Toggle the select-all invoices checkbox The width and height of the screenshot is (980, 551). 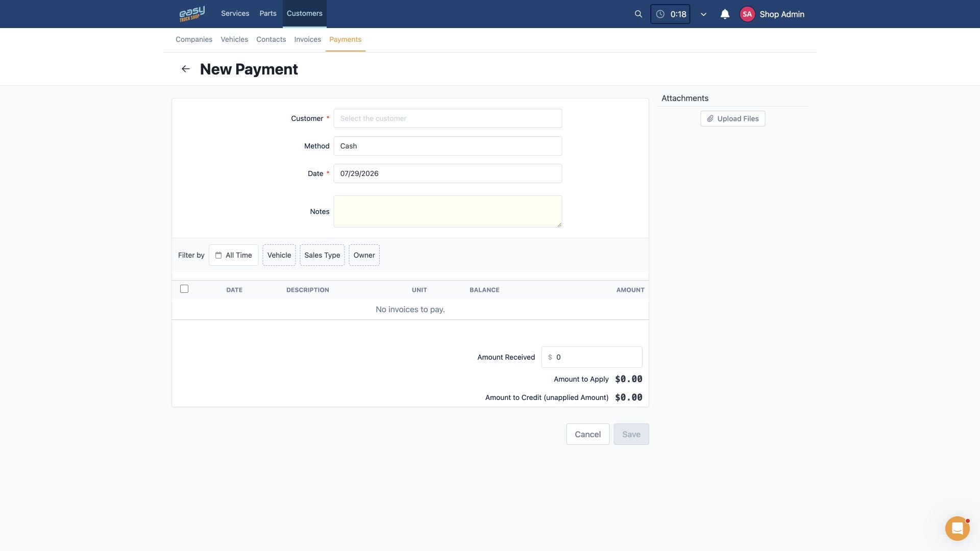(x=184, y=289)
